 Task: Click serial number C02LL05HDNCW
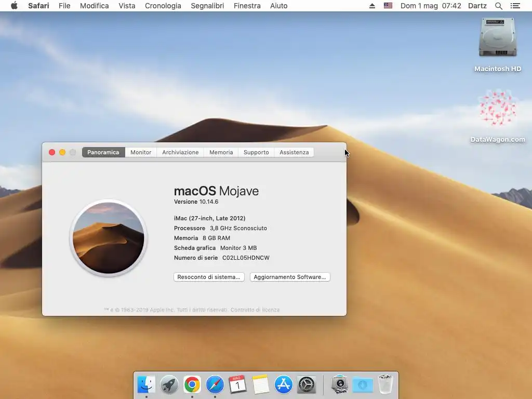click(246, 258)
